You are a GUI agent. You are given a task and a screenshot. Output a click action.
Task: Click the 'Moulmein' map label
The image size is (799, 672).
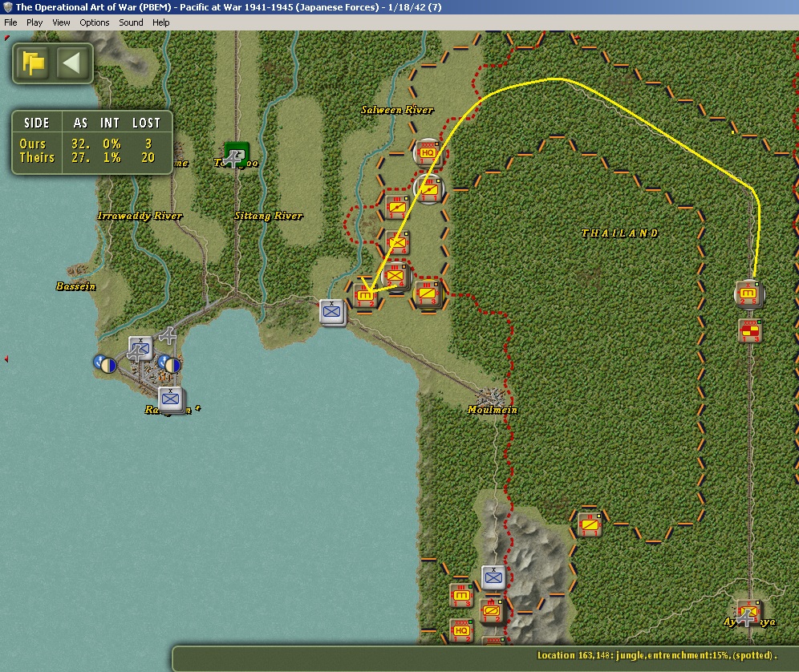[493, 410]
